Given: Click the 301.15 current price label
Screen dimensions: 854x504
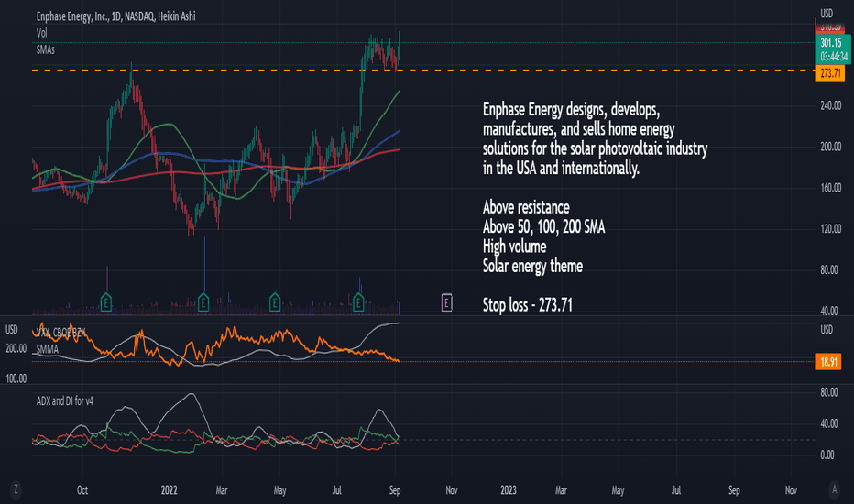Looking at the screenshot, I should click(832, 42).
